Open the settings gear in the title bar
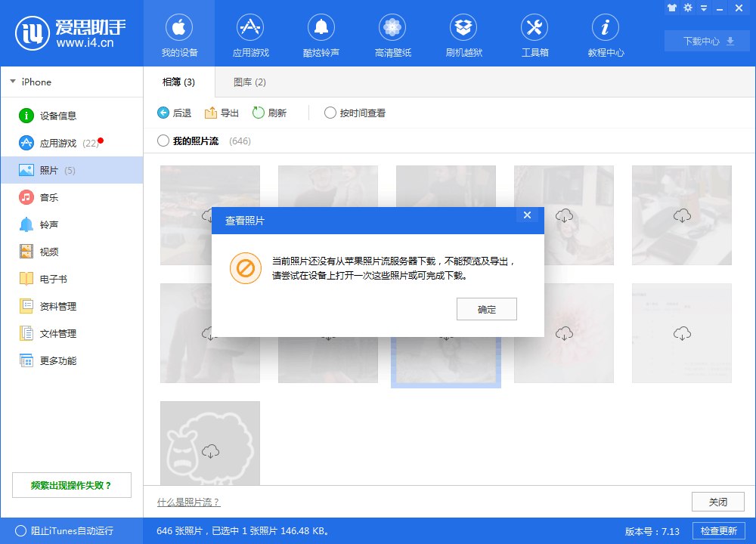Image resolution: width=756 pixels, height=544 pixels. (x=688, y=8)
